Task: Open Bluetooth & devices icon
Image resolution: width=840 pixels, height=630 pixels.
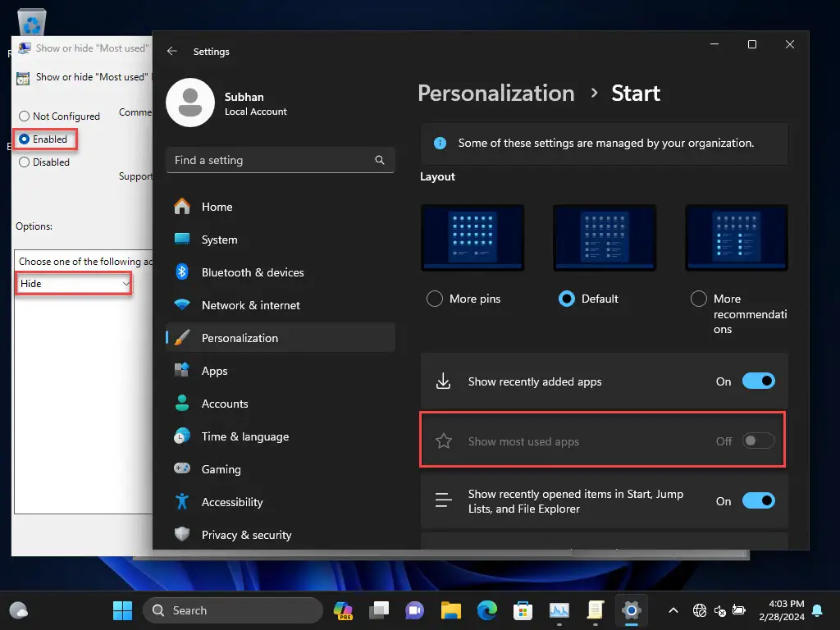Action: coord(182,272)
